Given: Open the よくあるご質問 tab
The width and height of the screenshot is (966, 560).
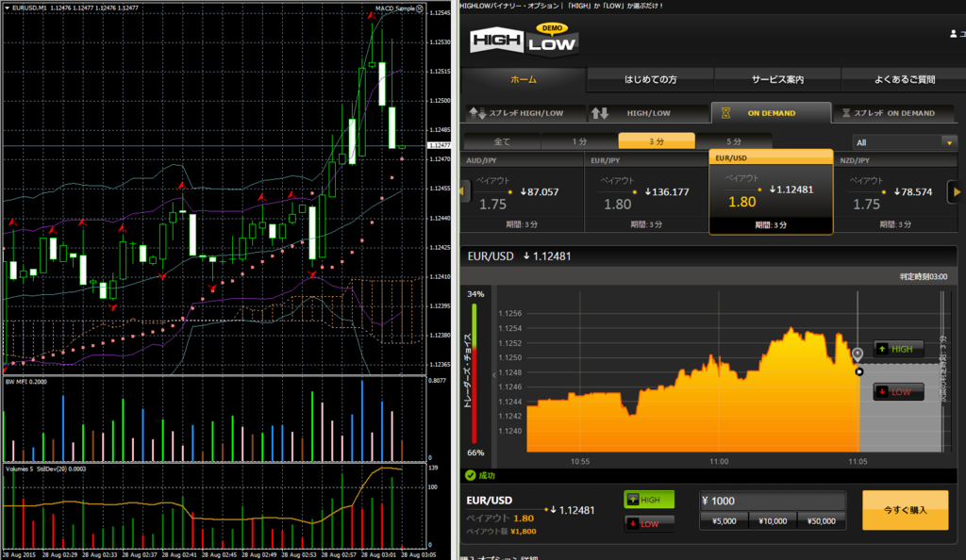Looking at the screenshot, I should click(x=904, y=79).
